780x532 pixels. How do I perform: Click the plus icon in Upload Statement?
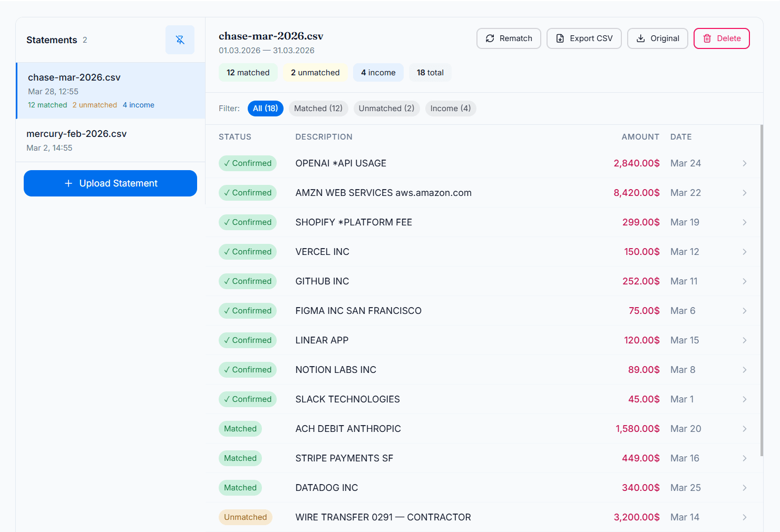click(68, 183)
